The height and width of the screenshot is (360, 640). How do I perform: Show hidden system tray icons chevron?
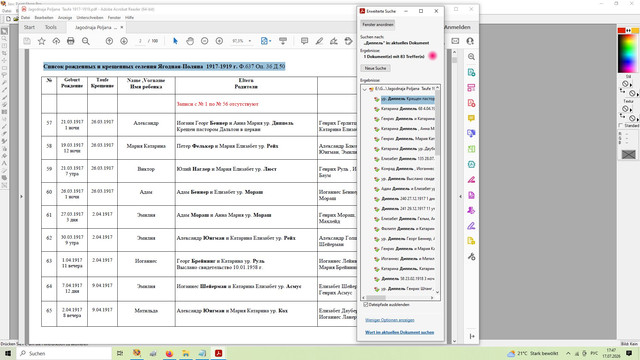(x=568, y=353)
